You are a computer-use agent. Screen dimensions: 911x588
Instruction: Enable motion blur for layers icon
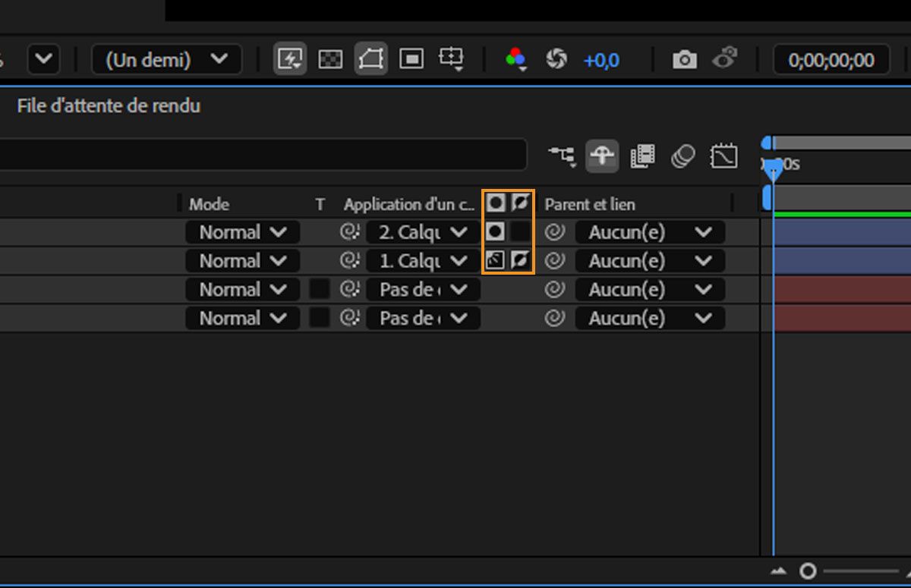[683, 156]
